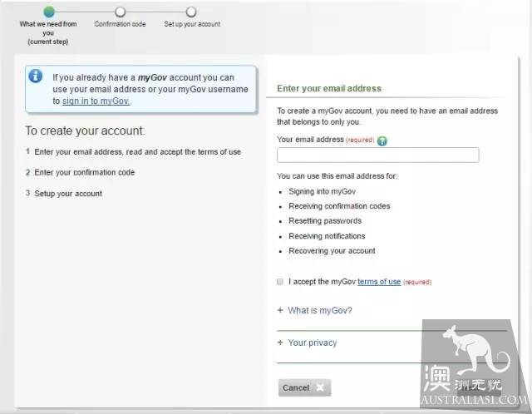Image resolution: width=532 pixels, height=414 pixels.
Task: Click the 'Recovering your account' bullet
Action: pos(332,251)
